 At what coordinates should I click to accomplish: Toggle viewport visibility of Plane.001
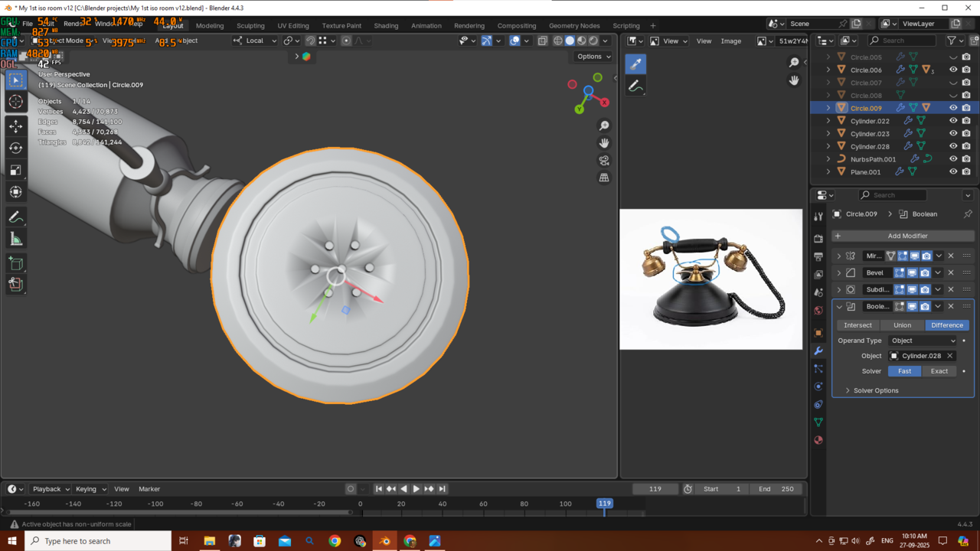point(953,172)
